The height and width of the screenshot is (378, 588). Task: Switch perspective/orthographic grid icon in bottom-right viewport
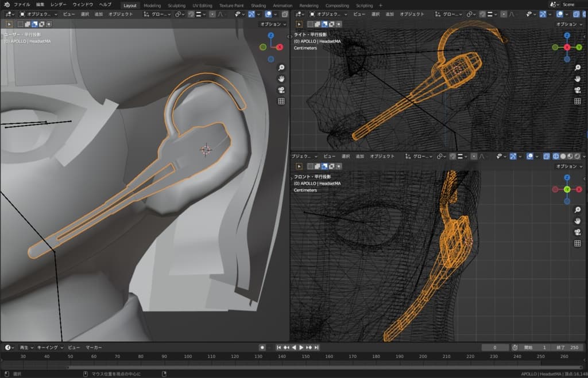click(578, 243)
